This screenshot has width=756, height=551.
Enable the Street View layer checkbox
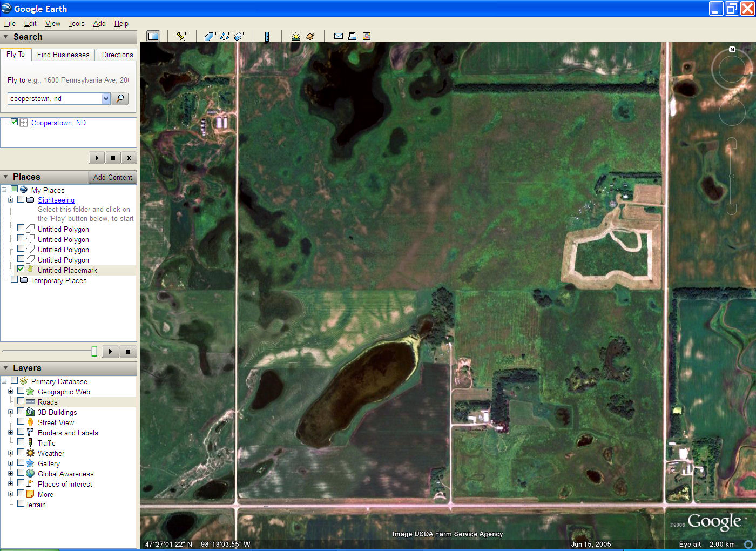21,421
